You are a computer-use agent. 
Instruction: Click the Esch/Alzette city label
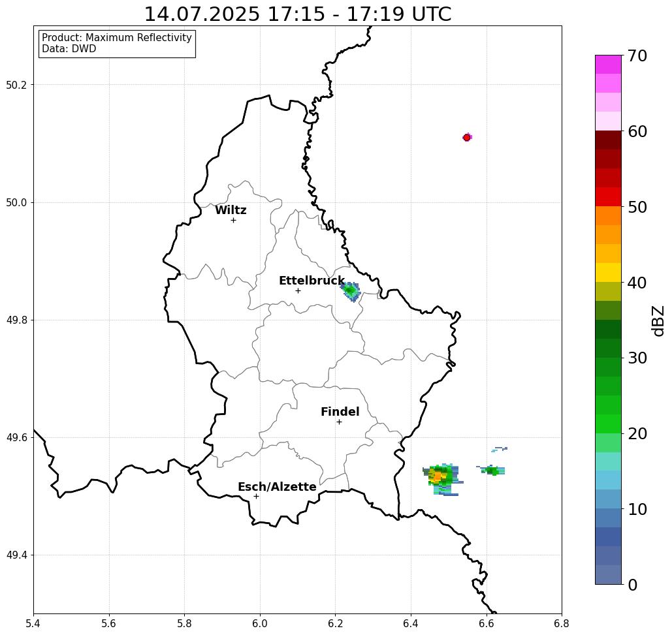[x=277, y=487]
